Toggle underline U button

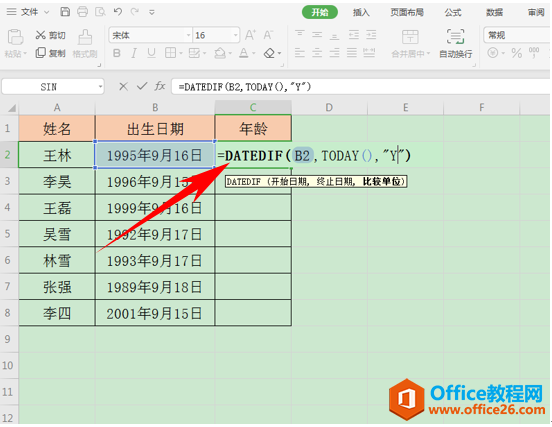click(x=151, y=53)
